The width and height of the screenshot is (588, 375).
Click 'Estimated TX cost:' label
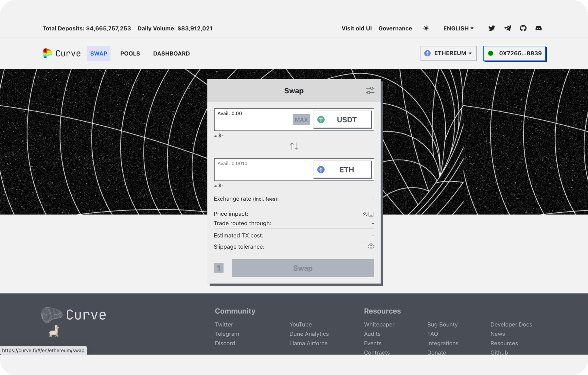tap(239, 235)
